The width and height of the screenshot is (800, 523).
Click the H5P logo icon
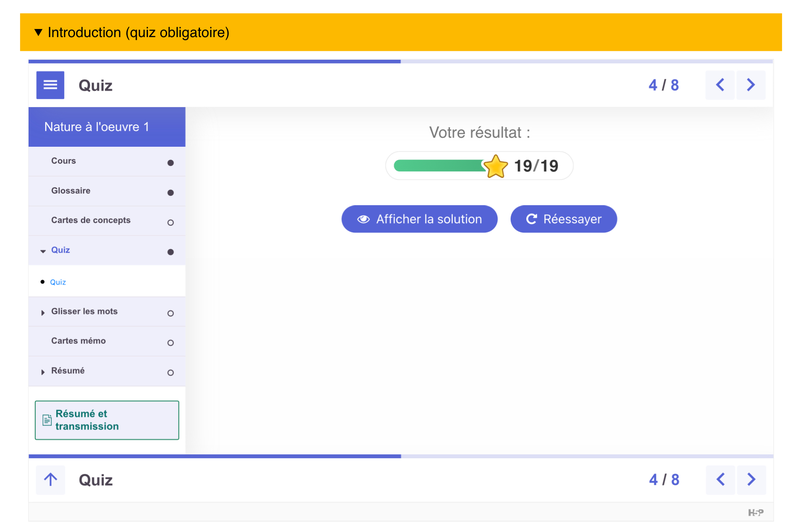(x=755, y=512)
